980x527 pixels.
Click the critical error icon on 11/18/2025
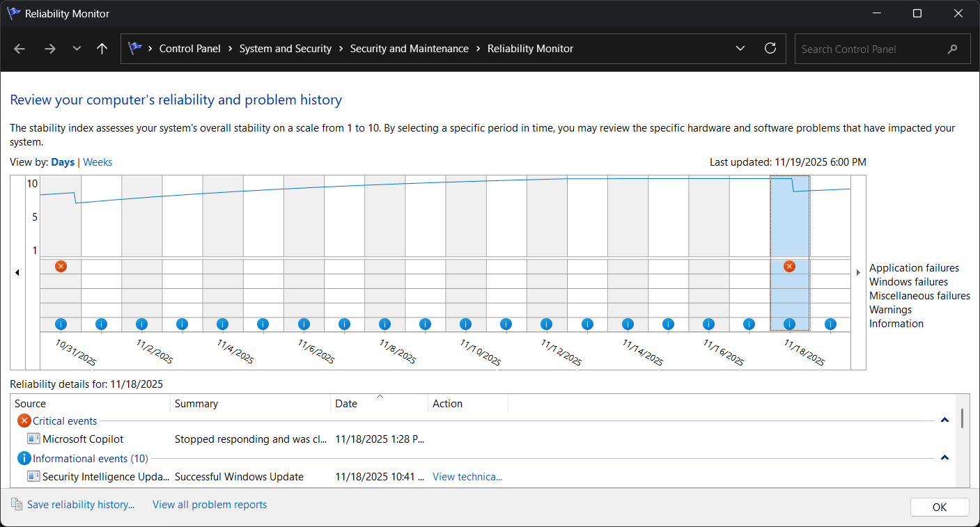789,267
